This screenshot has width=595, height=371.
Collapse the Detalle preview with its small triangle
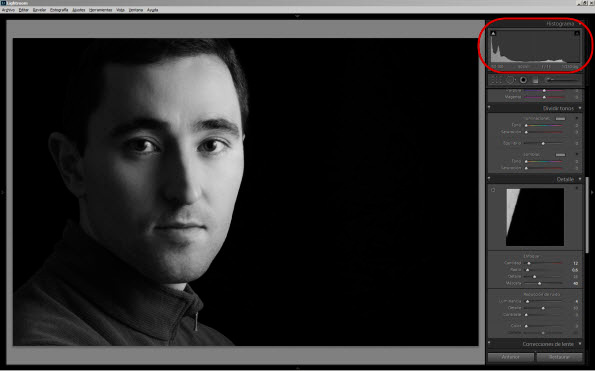coord(577,188)
